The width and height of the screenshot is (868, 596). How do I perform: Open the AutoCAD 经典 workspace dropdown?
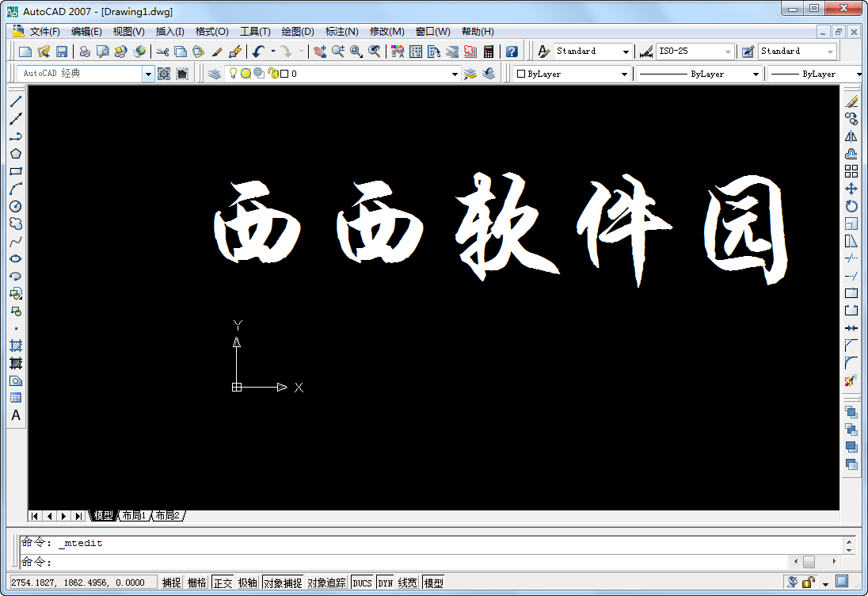tap(148, 73)
